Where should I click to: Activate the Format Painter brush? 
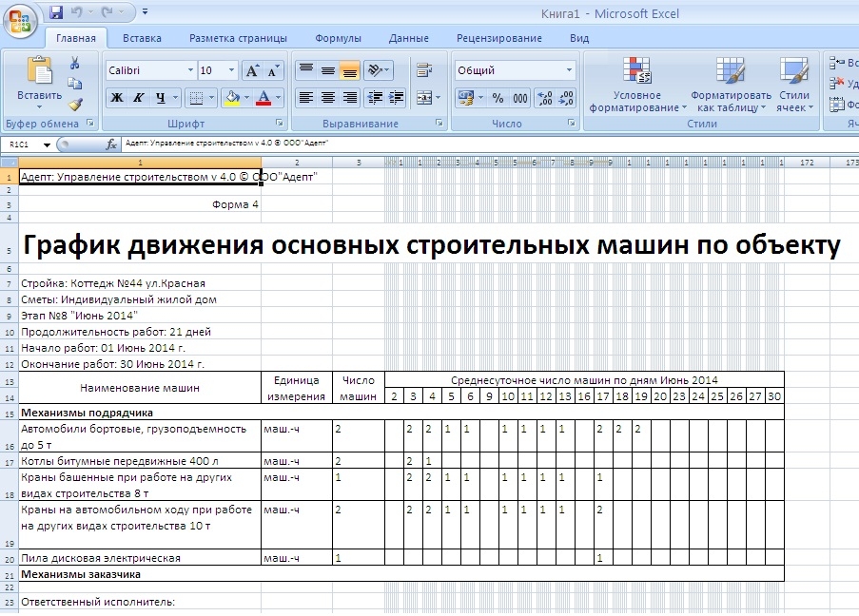click(75, 104)
